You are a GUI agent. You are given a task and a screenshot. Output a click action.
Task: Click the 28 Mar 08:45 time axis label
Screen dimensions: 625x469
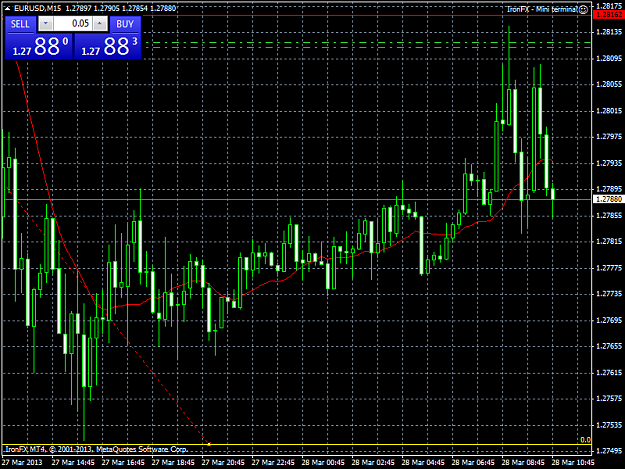tap(523, 463)
